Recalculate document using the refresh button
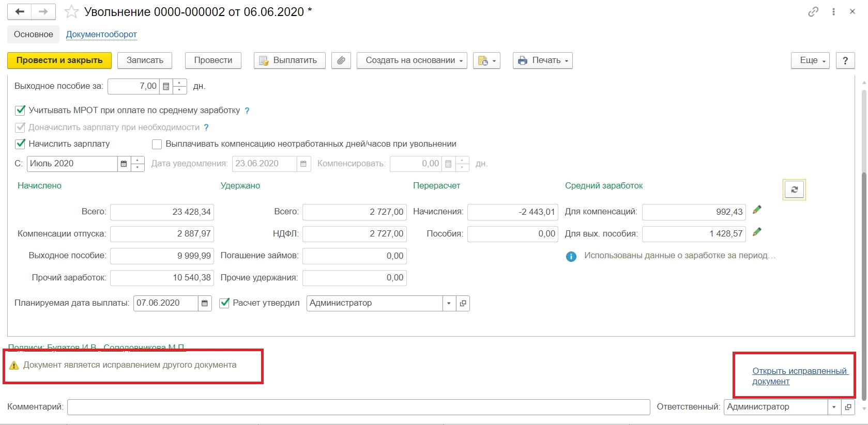 coord(795,190)
